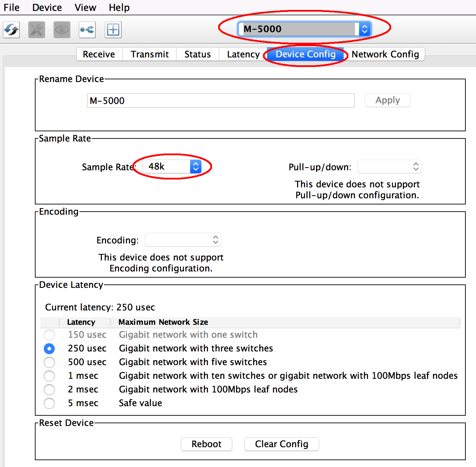
Task: Switch to the Receive tab
Action: [99, 54]
